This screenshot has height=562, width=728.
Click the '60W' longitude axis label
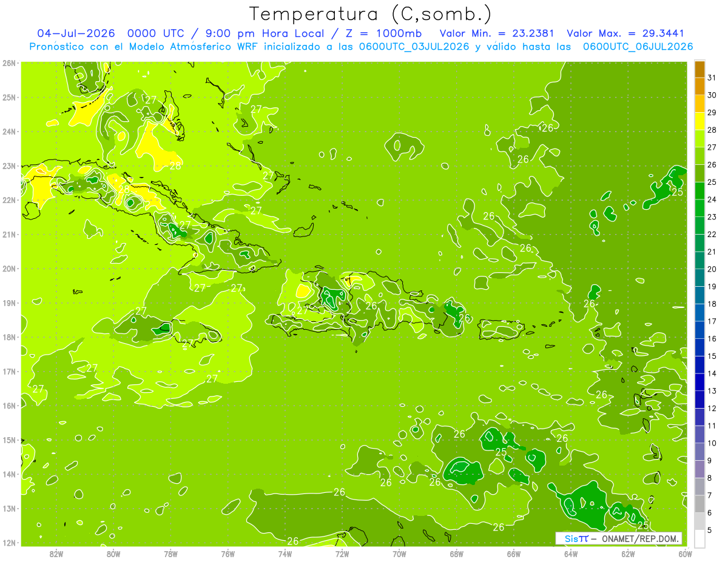click(686, 554)
